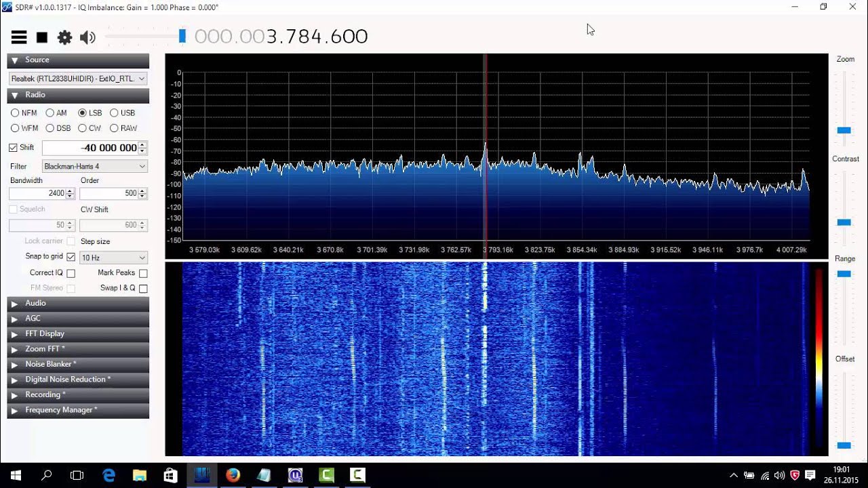Image resolution: width=868 pixels, height=488 pixels.
Task: Select WFM demodulation mode
Action: (15, 128)
